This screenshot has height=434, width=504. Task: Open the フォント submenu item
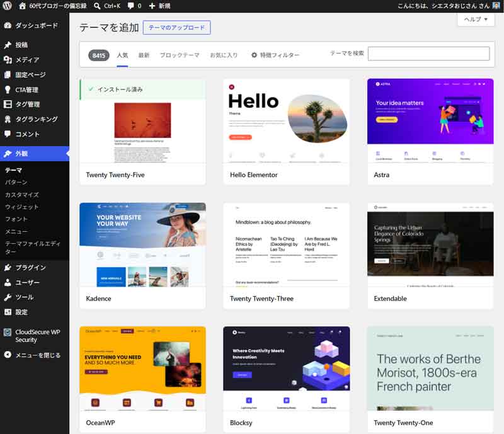coord(16,219)
